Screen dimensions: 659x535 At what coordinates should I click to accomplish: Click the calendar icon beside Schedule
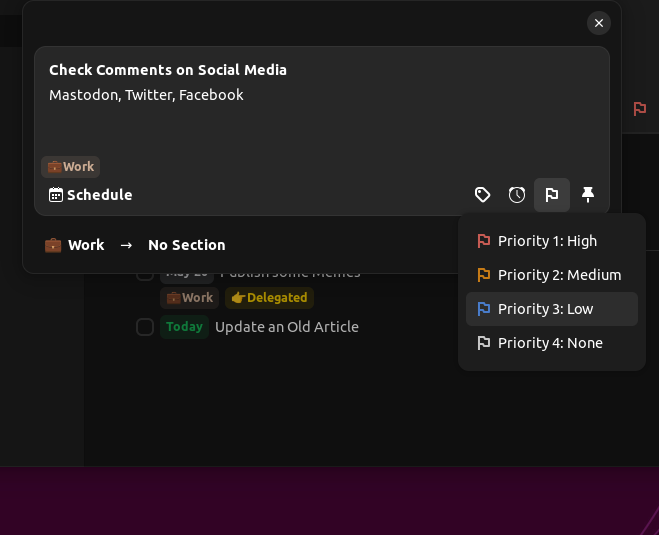pyautogui.click(x=56, y=195)
